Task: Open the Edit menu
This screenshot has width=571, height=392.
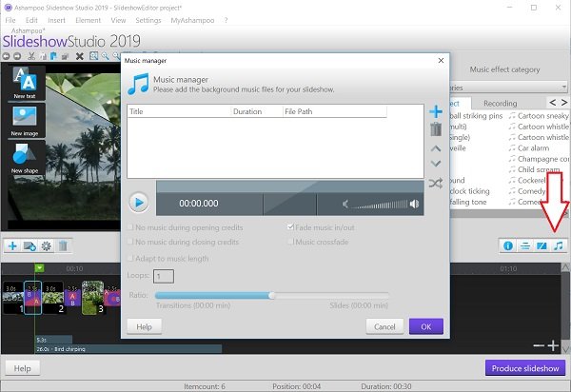Action: tap(31, 20)
